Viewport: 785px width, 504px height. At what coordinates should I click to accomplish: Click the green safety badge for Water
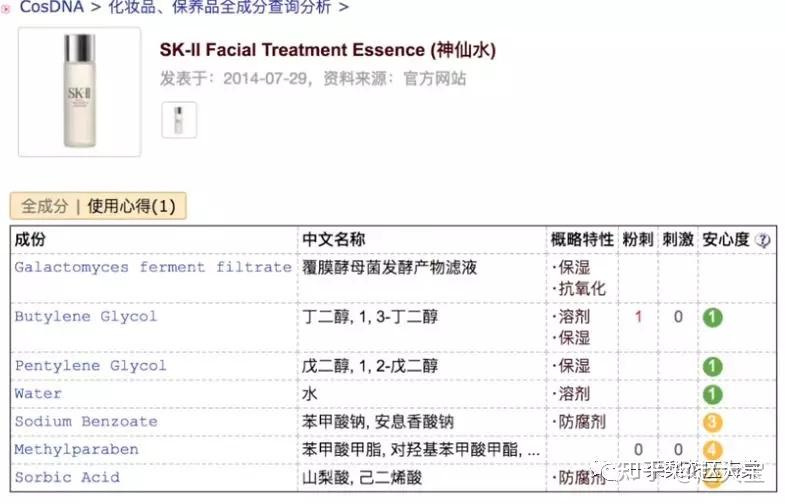tap(712, 394)
